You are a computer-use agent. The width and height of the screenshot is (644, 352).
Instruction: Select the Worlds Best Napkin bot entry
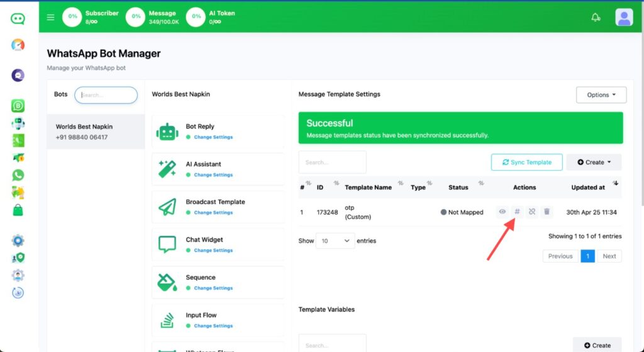coord(96,132)
